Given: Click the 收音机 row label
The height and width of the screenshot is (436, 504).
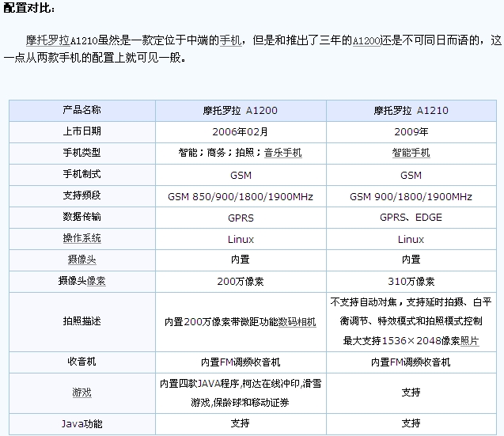Looking at the screenshot, I should coord(82,362).
